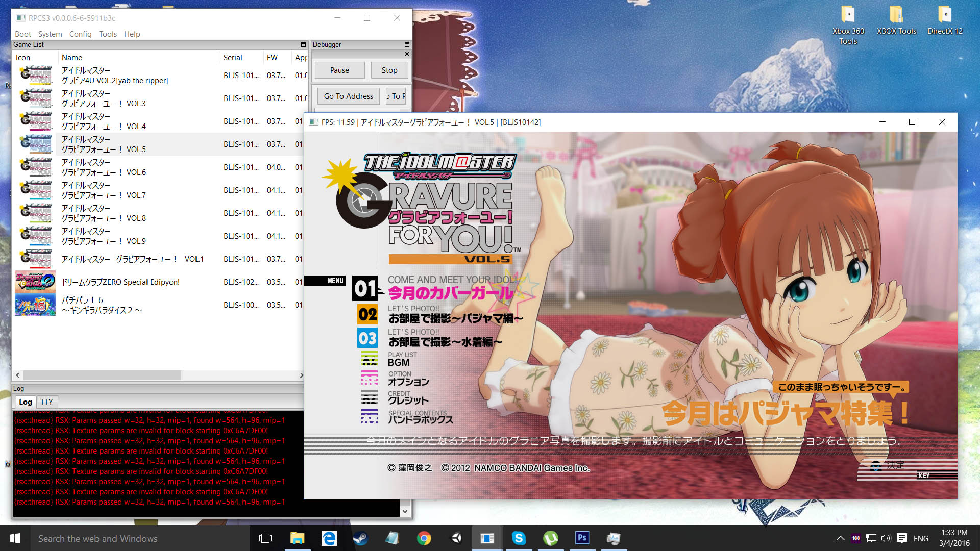Switch to the TTY tab
Screen dimensions: 980x551
pyautogui.click(x=46, y=402)
